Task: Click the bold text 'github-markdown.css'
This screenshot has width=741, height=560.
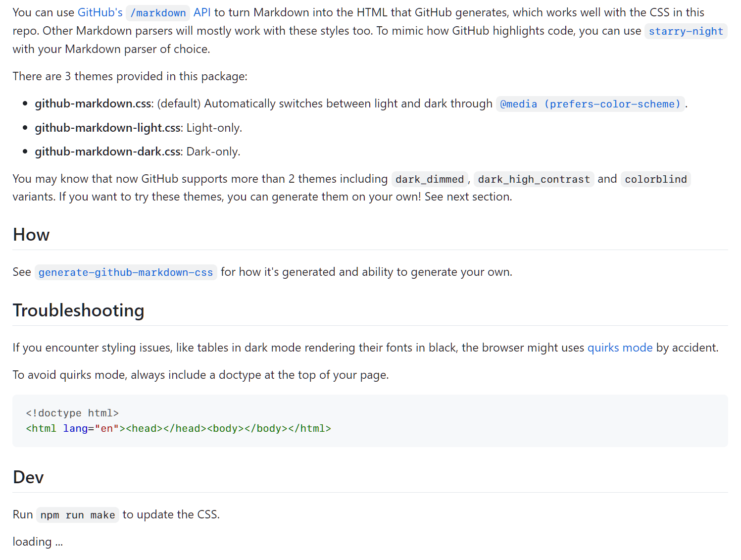Action: [x=93, y=103]
